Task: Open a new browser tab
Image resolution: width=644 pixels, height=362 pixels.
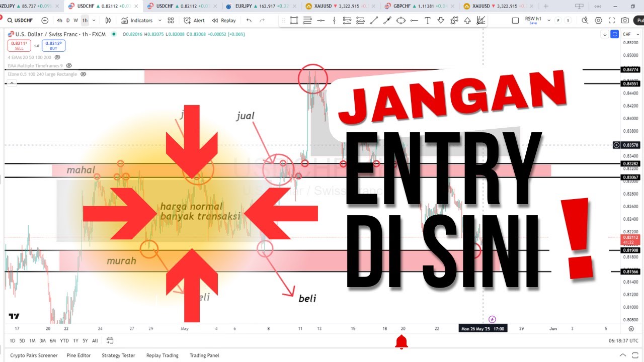Action: 546,6
